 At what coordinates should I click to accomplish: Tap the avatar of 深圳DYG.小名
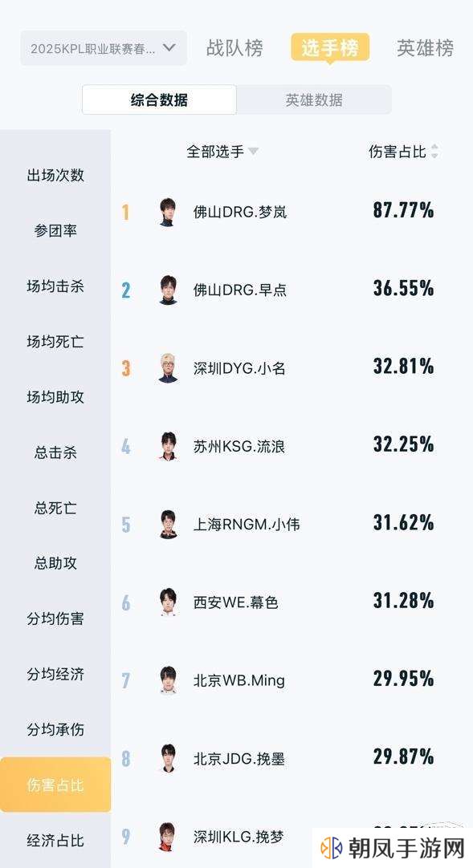click(x=168, y=368)
